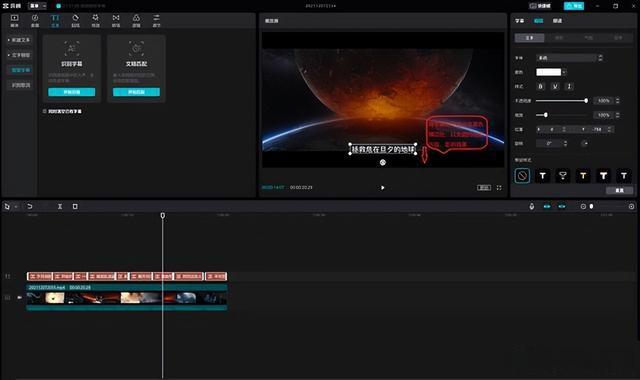This screenshot has width=640, height=380.
Task: Click the split clip tool icon
Action: pos(60,207)
